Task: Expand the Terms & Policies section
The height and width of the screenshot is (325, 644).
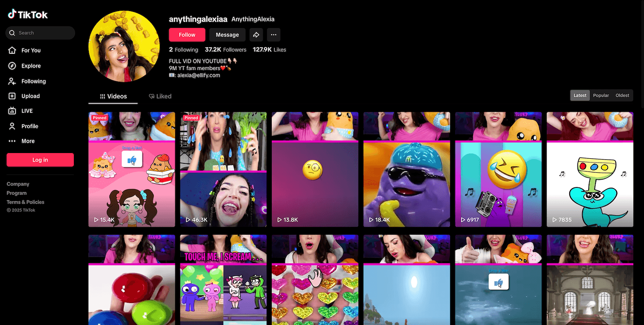Action: tap(25, 202)
